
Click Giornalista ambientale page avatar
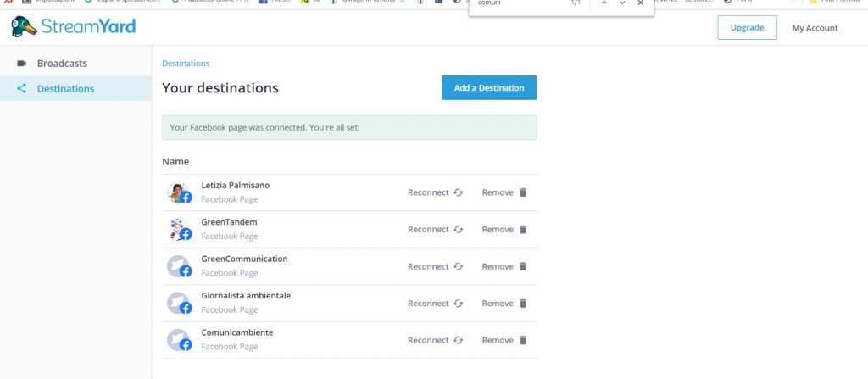point(179,303)
